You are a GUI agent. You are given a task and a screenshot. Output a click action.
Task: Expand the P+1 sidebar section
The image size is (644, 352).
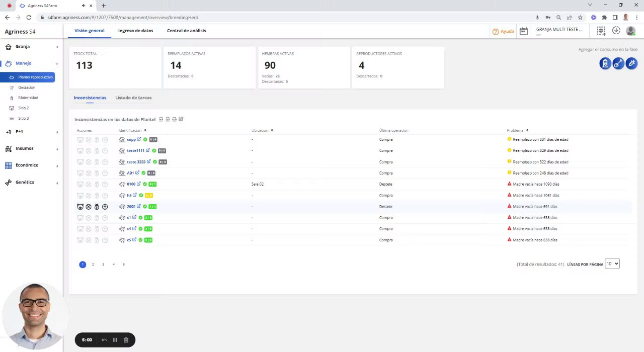31,132
